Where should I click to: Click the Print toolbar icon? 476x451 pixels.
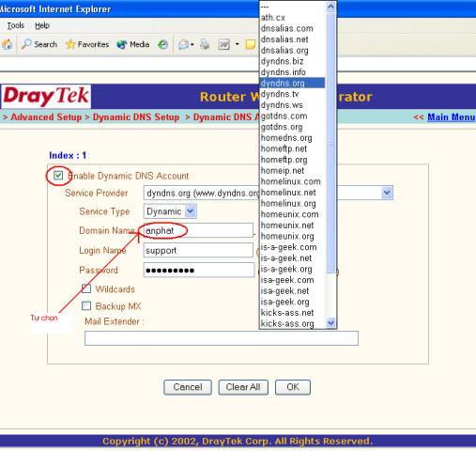[205, 44]
